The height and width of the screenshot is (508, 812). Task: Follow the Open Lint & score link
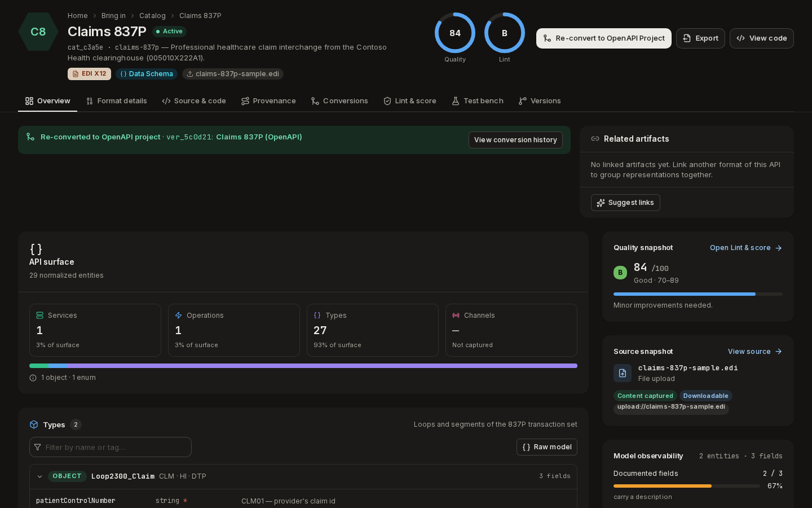pos(746,248)
